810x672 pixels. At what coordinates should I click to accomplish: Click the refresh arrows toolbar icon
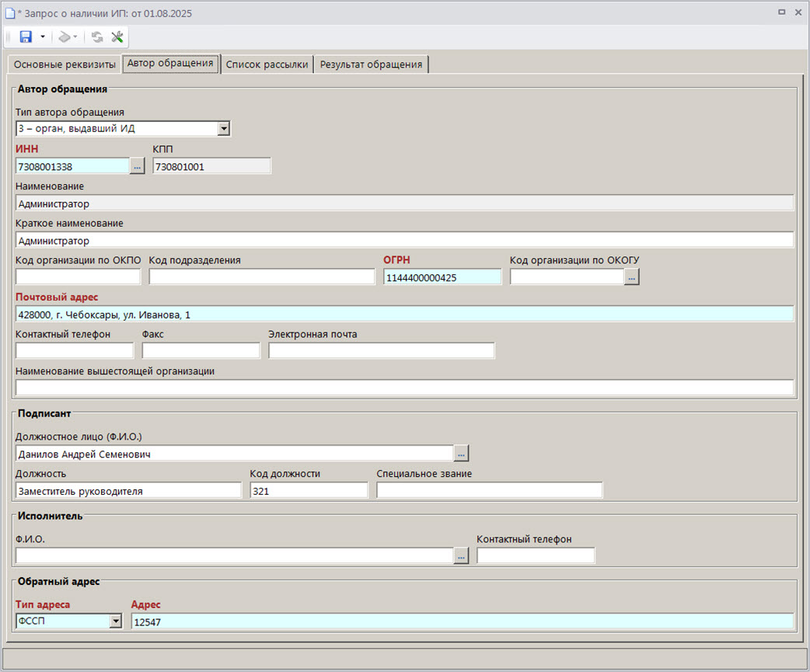[97, 37]
